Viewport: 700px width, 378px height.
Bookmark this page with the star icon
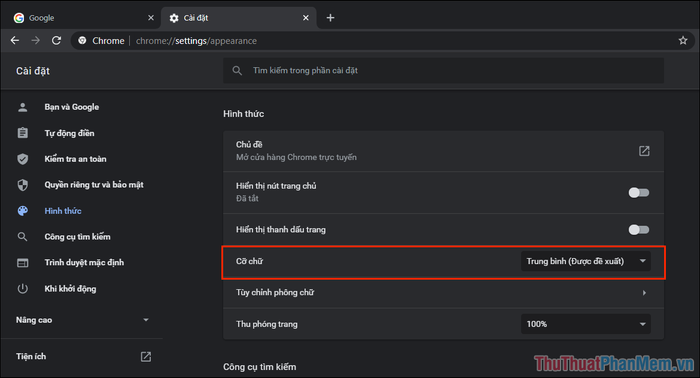pyautogui.click(x=683, y=41)
